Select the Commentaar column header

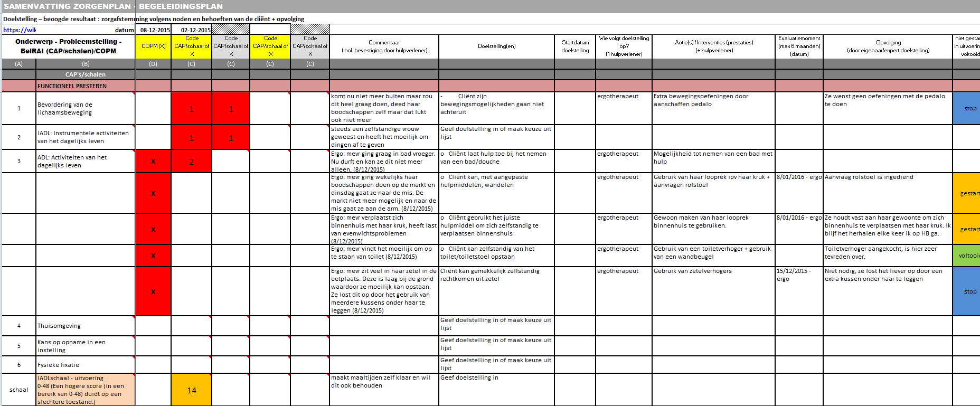pyautogui.click(x=384, y=46)
